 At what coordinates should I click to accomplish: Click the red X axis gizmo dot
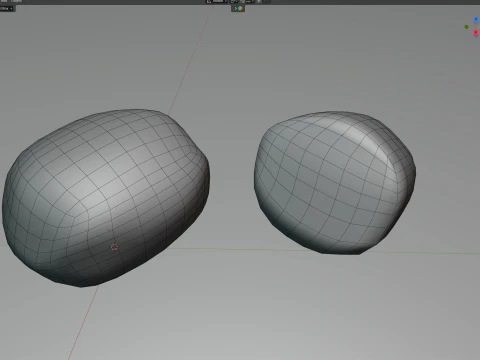tap(476, 32)
